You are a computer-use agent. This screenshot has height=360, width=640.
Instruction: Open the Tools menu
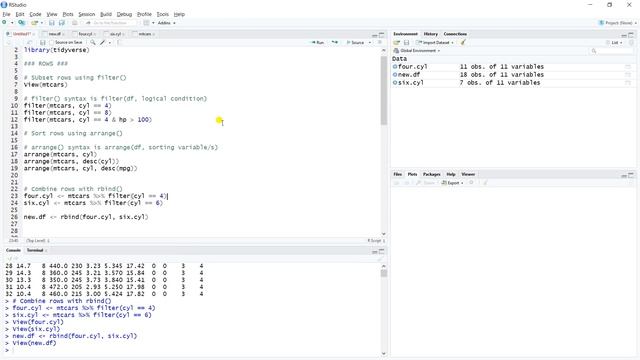tap(162, 14)
